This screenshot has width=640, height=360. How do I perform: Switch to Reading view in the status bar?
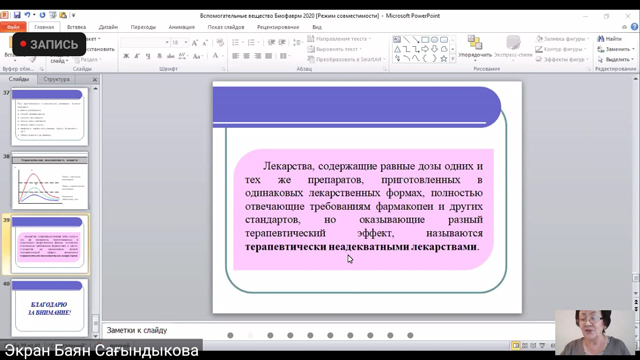tap(533, 346)
